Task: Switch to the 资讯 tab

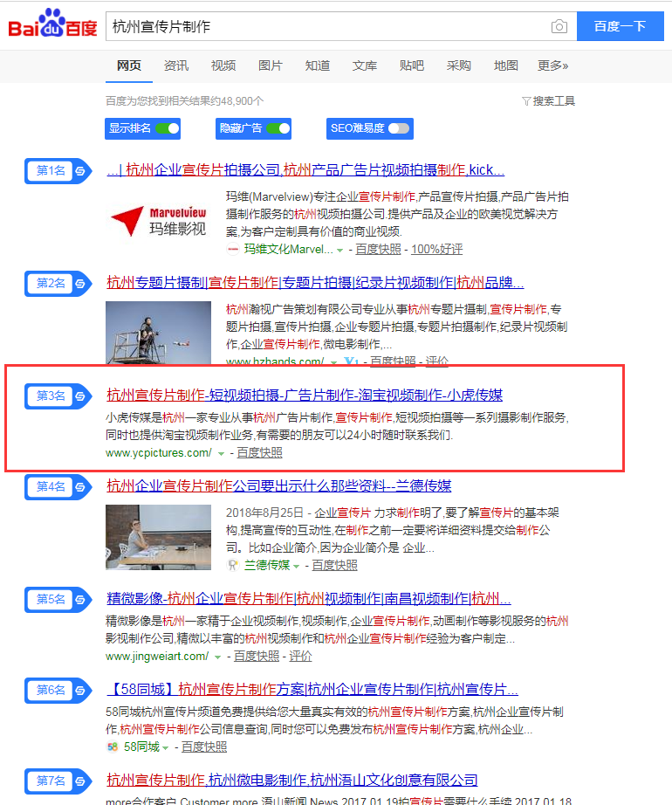Action: pos(176,65)
